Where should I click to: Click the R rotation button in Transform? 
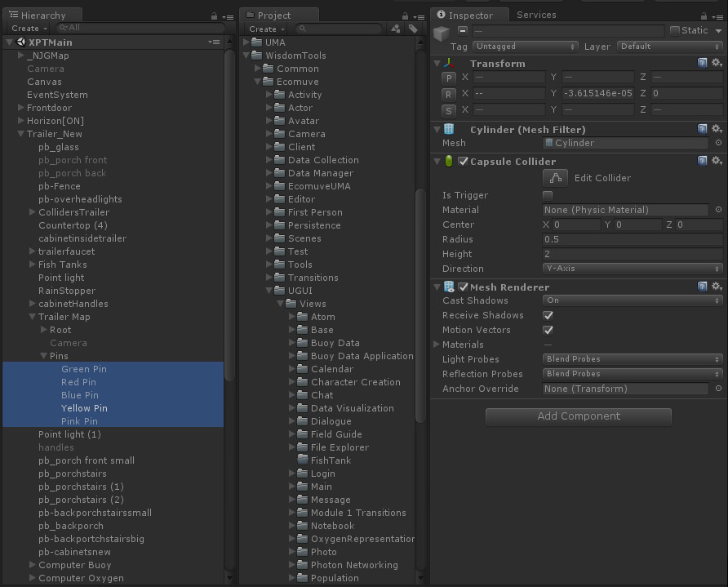[x=449, y=94]
